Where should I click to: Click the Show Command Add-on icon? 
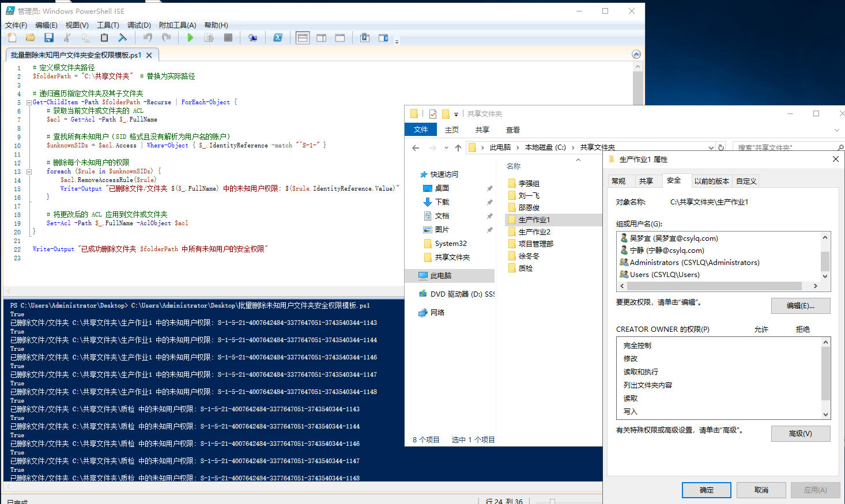click(383, 37)
